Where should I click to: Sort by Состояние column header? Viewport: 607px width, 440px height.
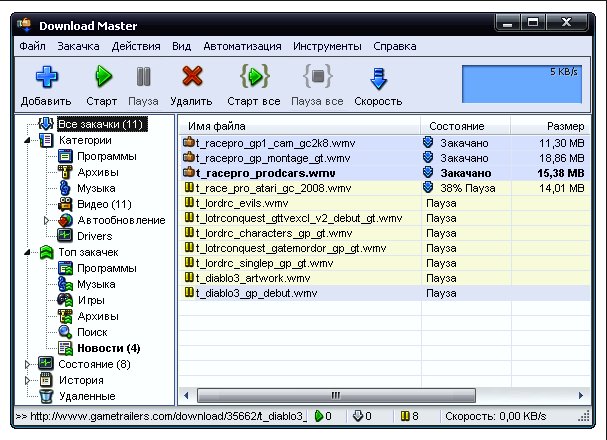pyautogui.click(x=466, y=126)
